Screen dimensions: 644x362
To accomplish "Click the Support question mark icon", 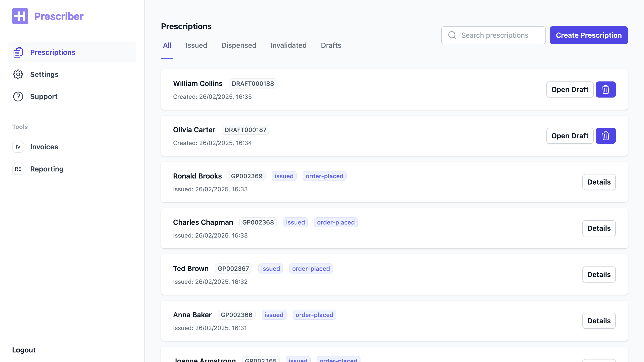I will (18, 97).
